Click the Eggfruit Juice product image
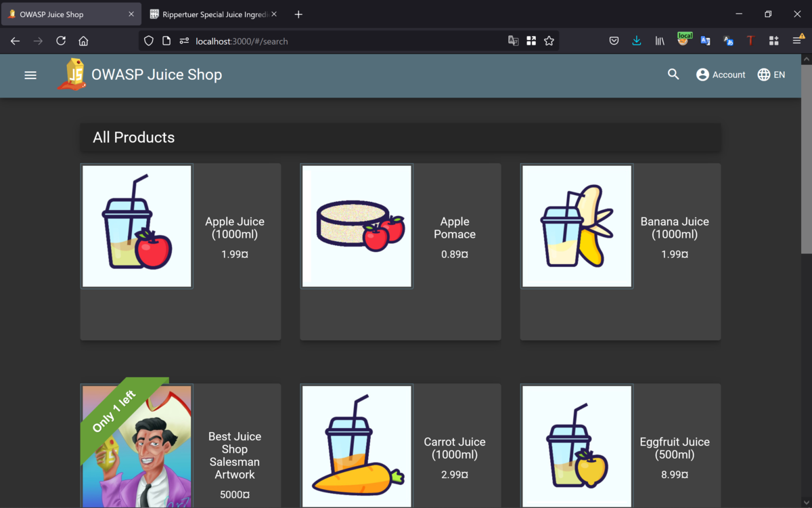 tap(577, 446)
